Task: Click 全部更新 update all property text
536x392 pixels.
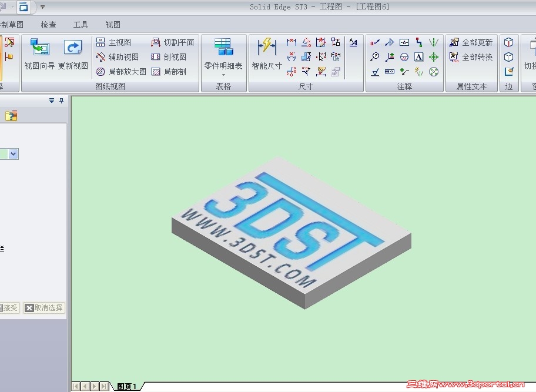Action: click(x=471, y=42)
